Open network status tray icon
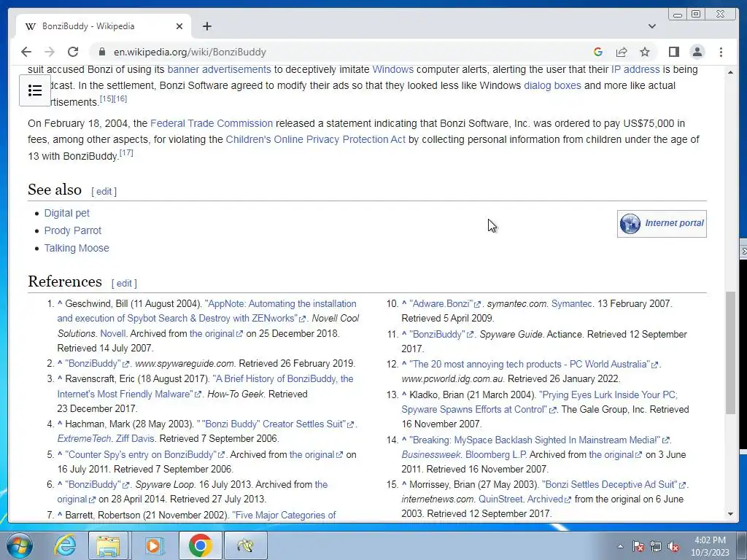This screenshot has width=747, height=560. point(656,546)
